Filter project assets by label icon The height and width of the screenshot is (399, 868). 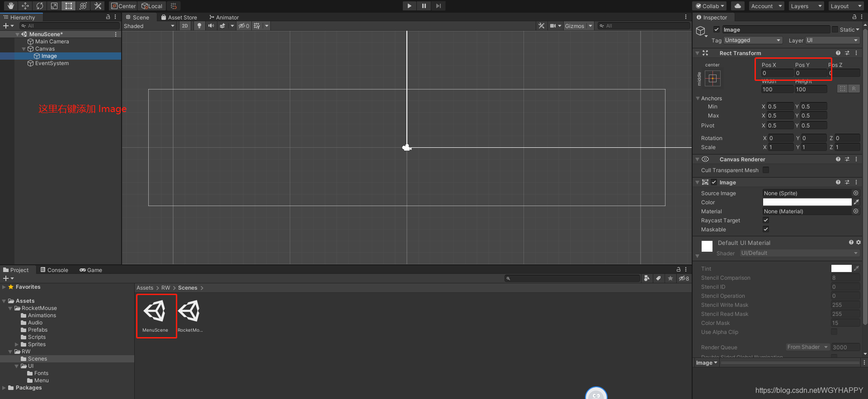659,278
